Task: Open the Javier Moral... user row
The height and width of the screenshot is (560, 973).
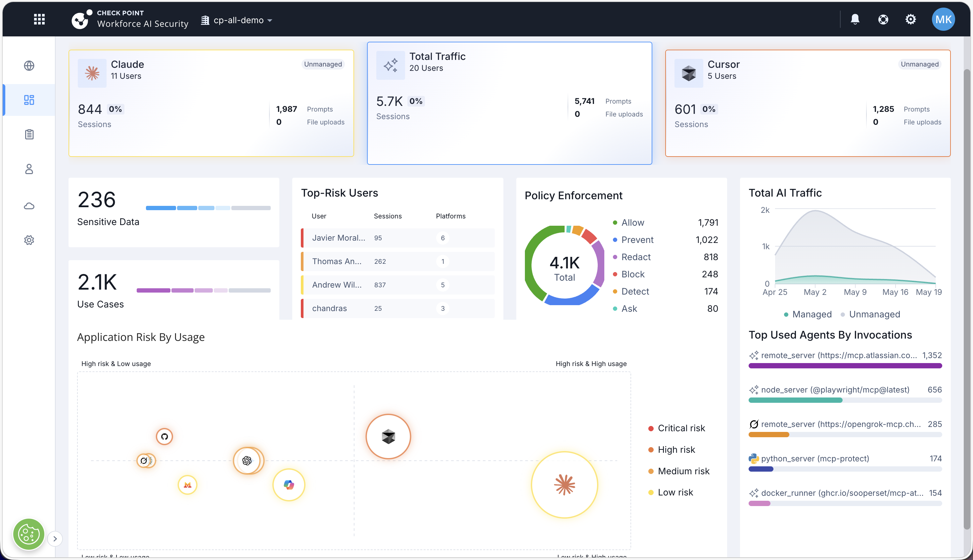Action: 398,238
